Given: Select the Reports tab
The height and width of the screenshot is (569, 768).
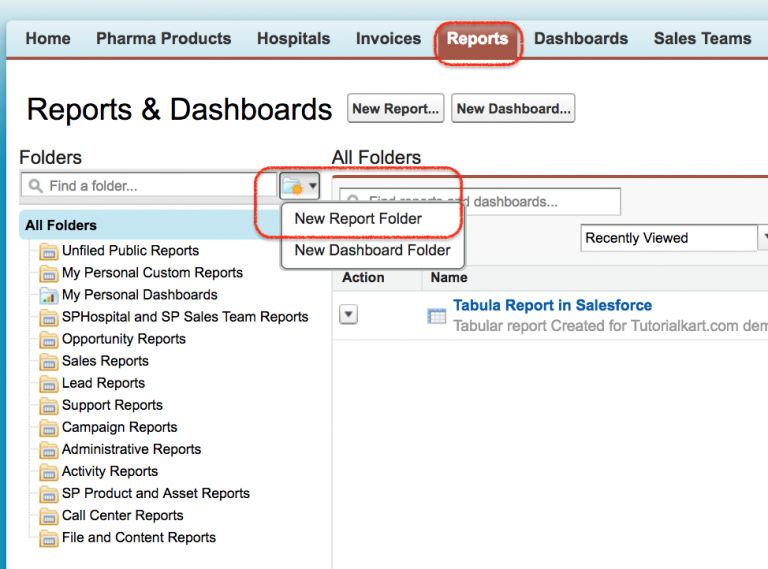Looking at the screenshot, I should (x=478, y=39).
